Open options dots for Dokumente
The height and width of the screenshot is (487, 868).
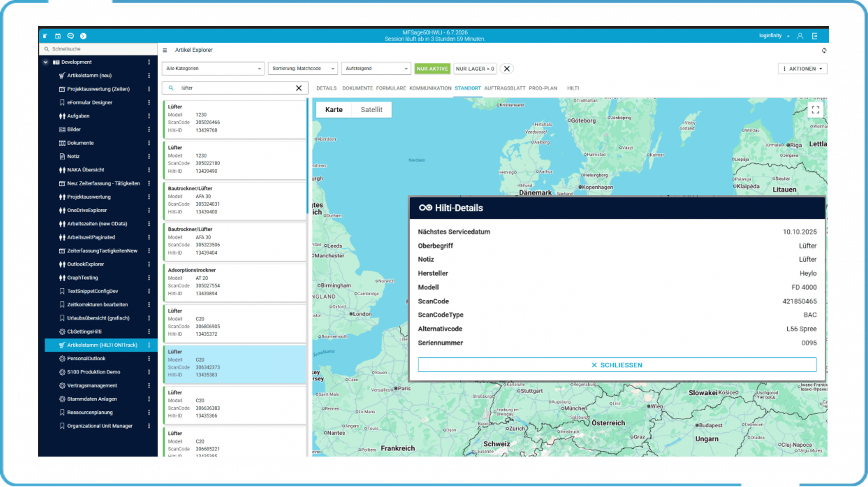click(149, 143)
